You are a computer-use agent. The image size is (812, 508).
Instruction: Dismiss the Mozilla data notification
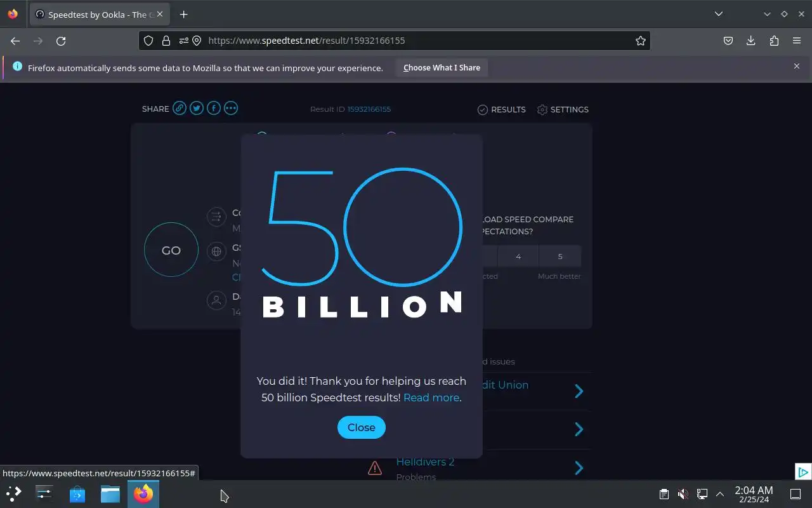pyautogui.click(x=797, y=66)
